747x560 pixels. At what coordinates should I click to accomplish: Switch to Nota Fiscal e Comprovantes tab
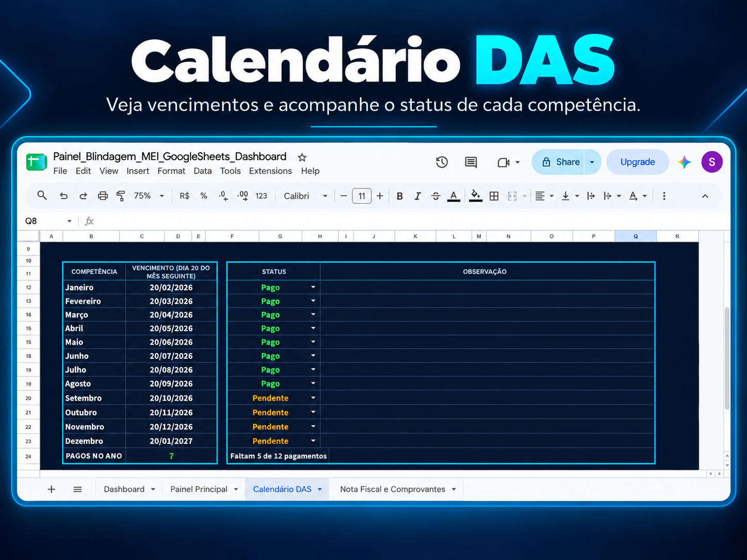coord(393,489)
